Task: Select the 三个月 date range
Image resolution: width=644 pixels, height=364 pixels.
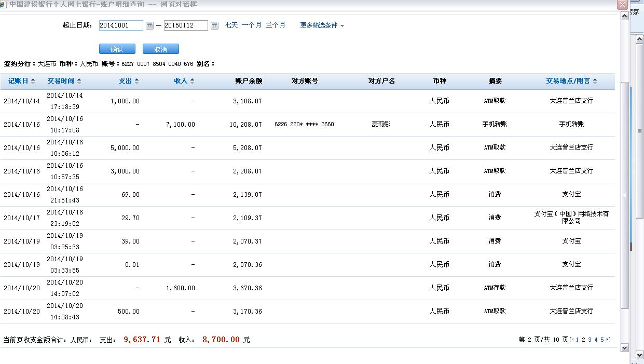Action: pyautogui.click(x=275, y=25)
